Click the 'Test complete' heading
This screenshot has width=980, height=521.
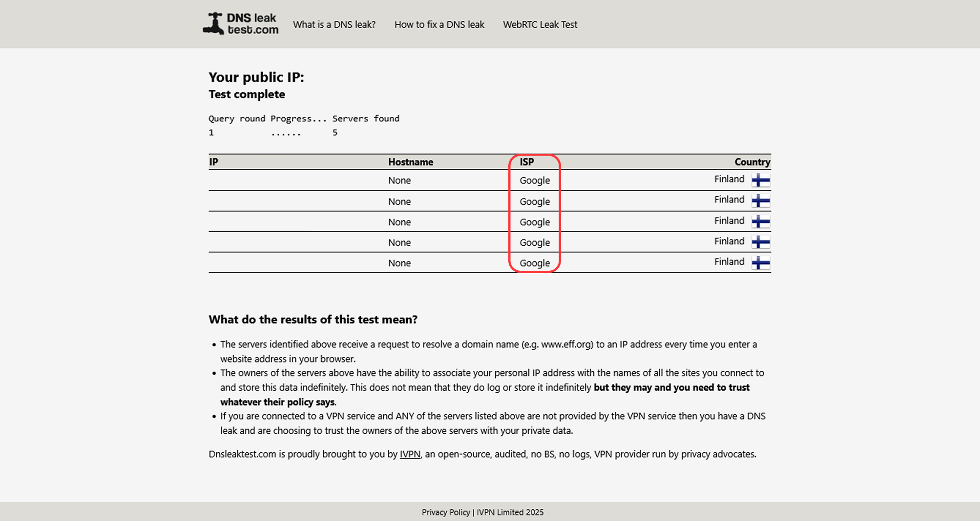247,94
